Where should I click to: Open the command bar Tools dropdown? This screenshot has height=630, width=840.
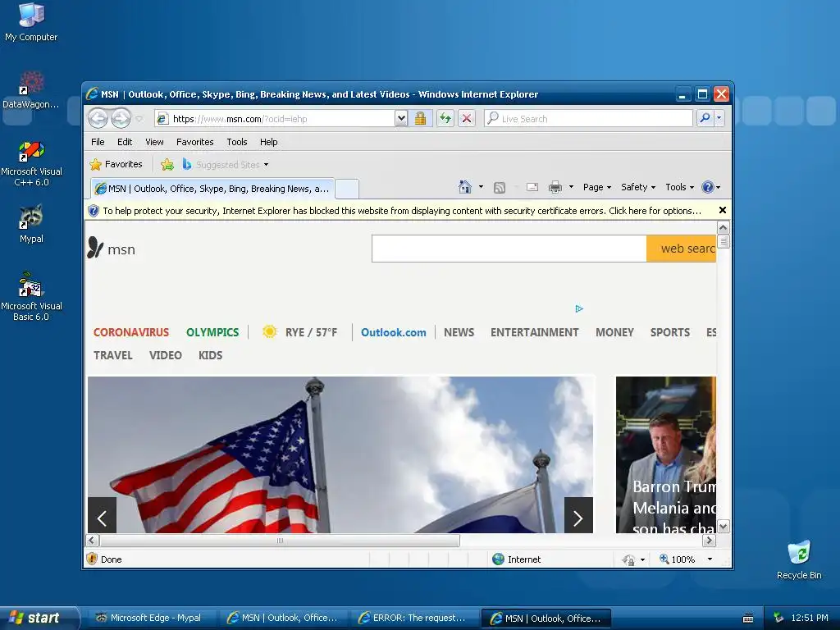[680, 187]
